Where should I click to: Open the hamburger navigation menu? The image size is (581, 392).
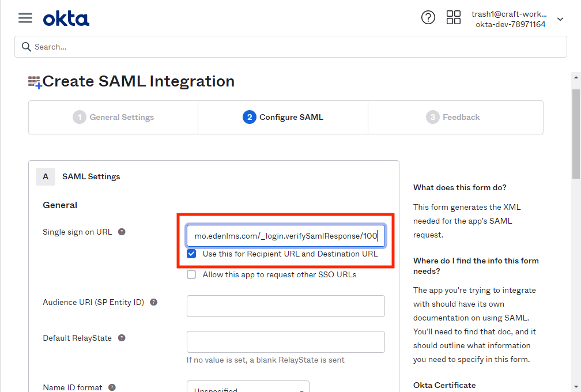25,18
